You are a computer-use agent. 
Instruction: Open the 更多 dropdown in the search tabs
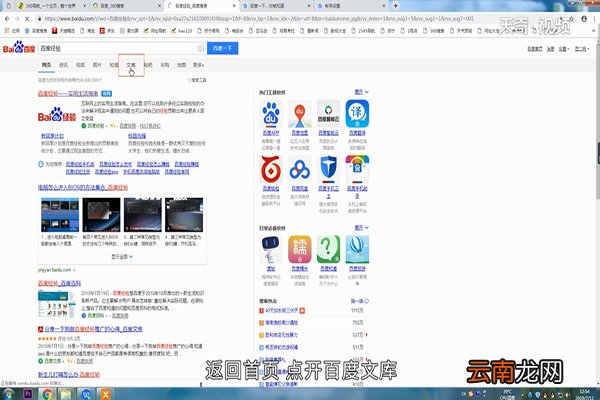[198, 65]
